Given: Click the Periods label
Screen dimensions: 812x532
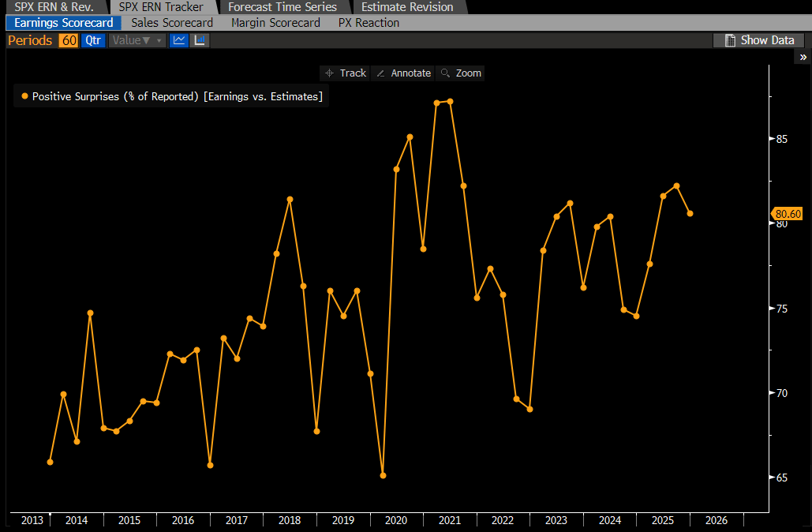Looking at the screenshot, I should 30,40.
